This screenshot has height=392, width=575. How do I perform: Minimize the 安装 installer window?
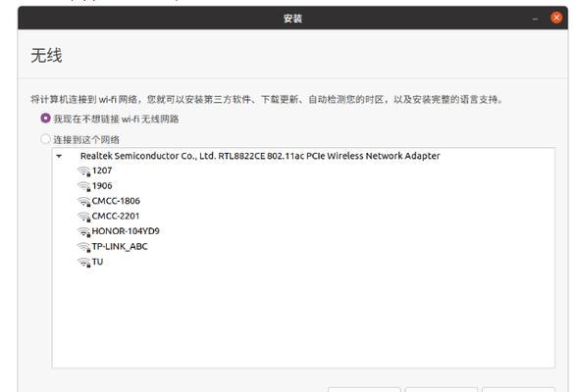pos(535,19)
